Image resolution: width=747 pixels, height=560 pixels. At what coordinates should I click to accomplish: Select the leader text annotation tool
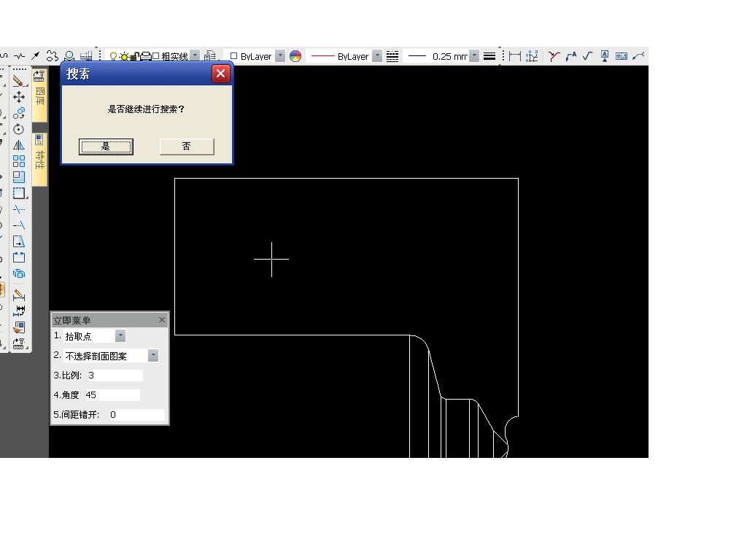point(570,56)
